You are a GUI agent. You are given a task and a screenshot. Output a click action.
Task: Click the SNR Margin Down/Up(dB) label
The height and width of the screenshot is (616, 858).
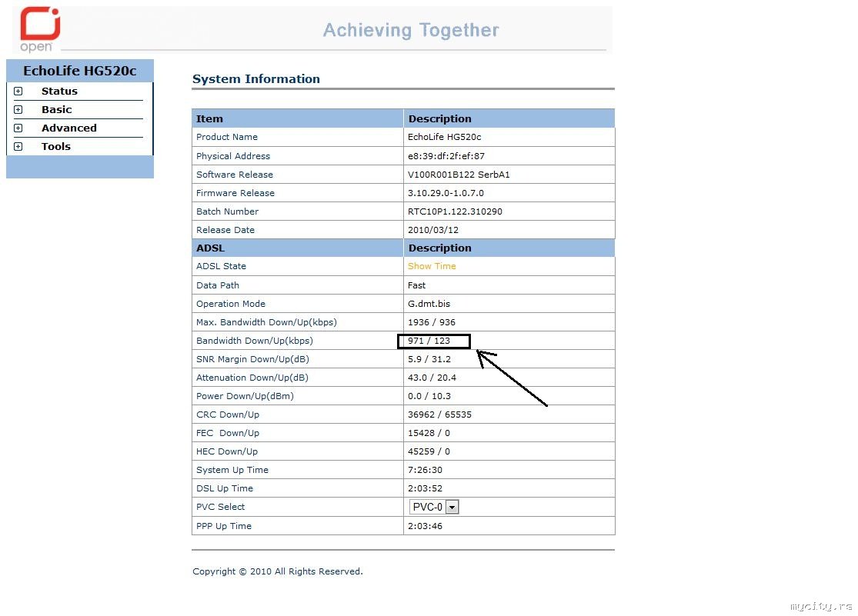[252, 359]
